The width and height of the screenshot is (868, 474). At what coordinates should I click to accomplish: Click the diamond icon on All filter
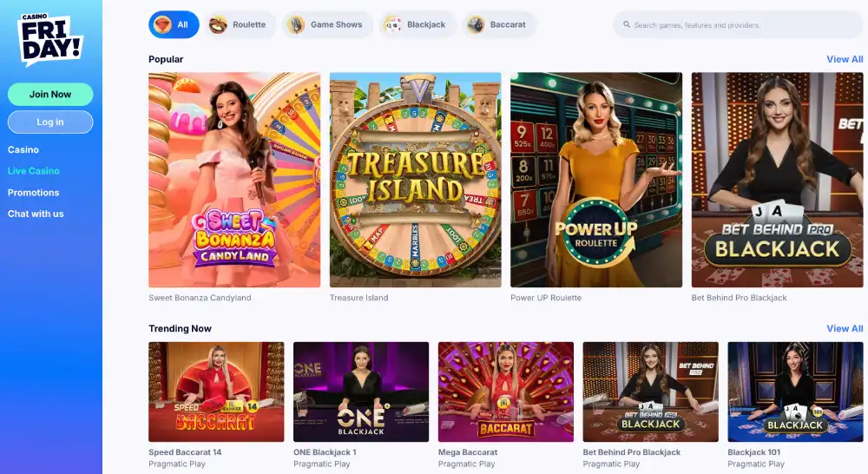pyautogui.click(x=163, y=24)
